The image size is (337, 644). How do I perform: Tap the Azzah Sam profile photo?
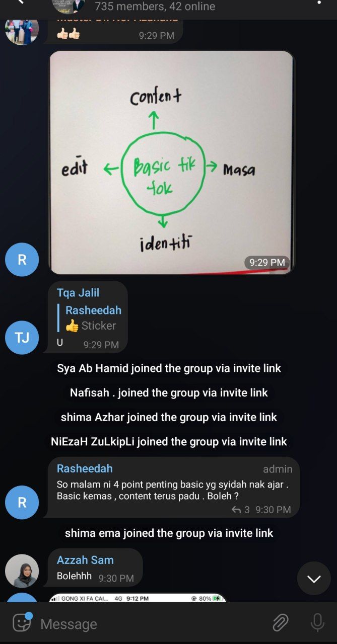(22, 571)
